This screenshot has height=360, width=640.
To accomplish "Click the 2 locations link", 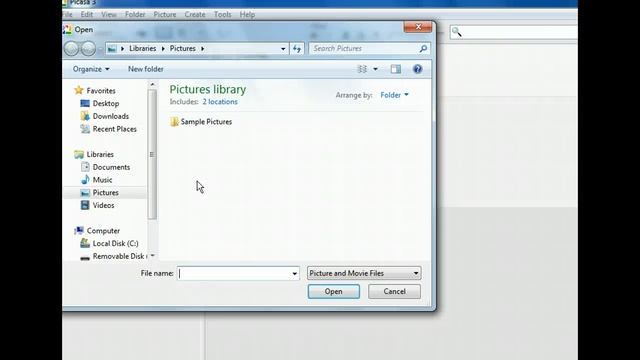I will pyautogui.click(x=220, y=102).
